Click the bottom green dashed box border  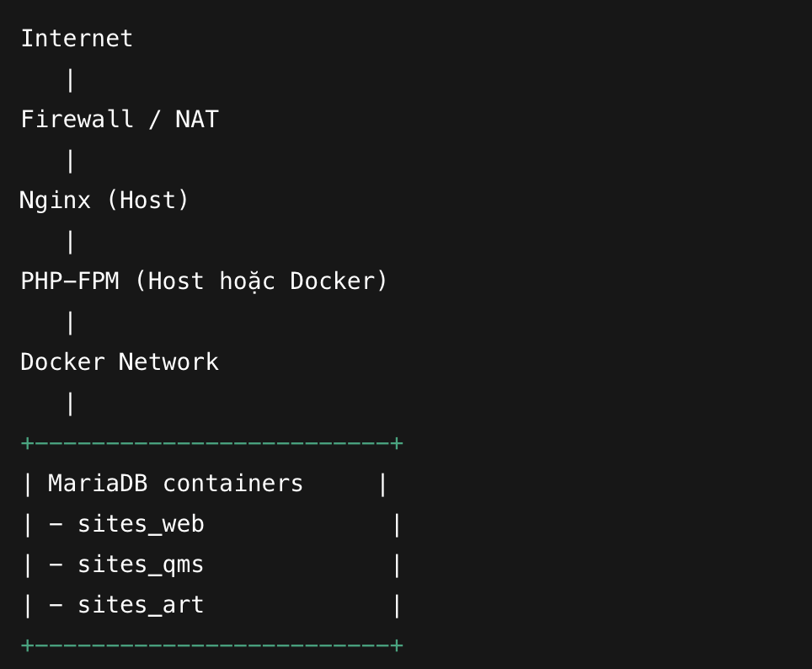pos(211,645)
